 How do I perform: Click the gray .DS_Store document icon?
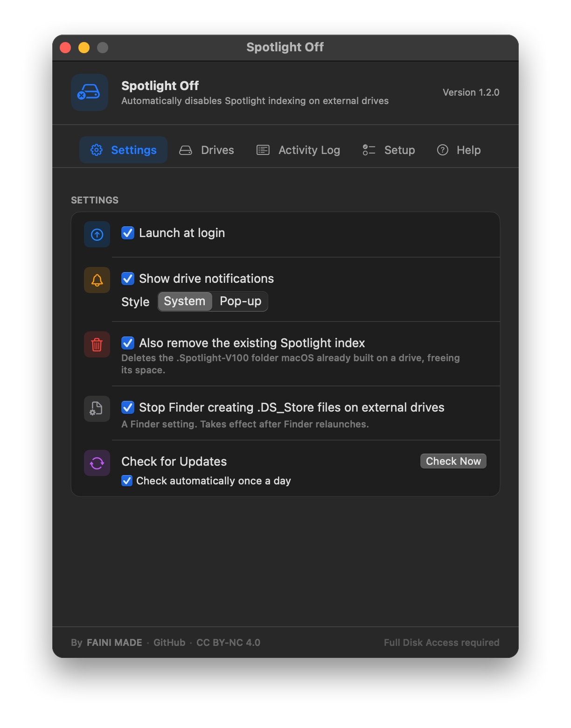pos(97,409)
